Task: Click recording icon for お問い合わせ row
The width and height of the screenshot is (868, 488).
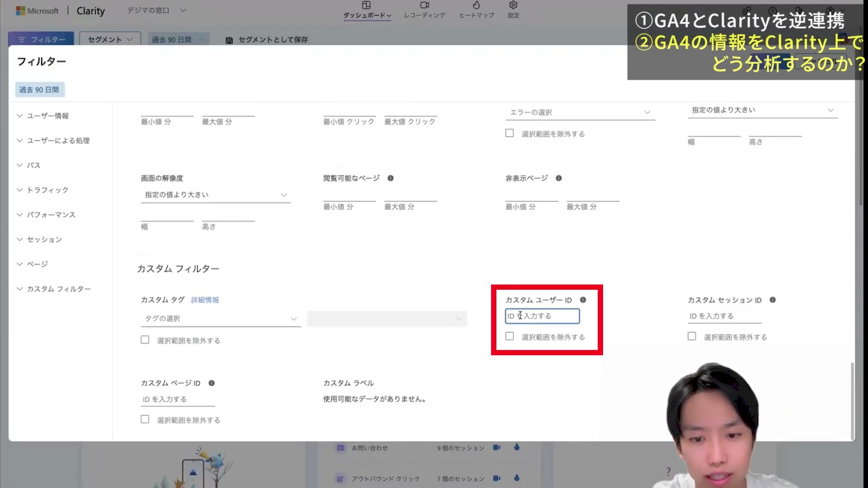Action: click(496, 447)
